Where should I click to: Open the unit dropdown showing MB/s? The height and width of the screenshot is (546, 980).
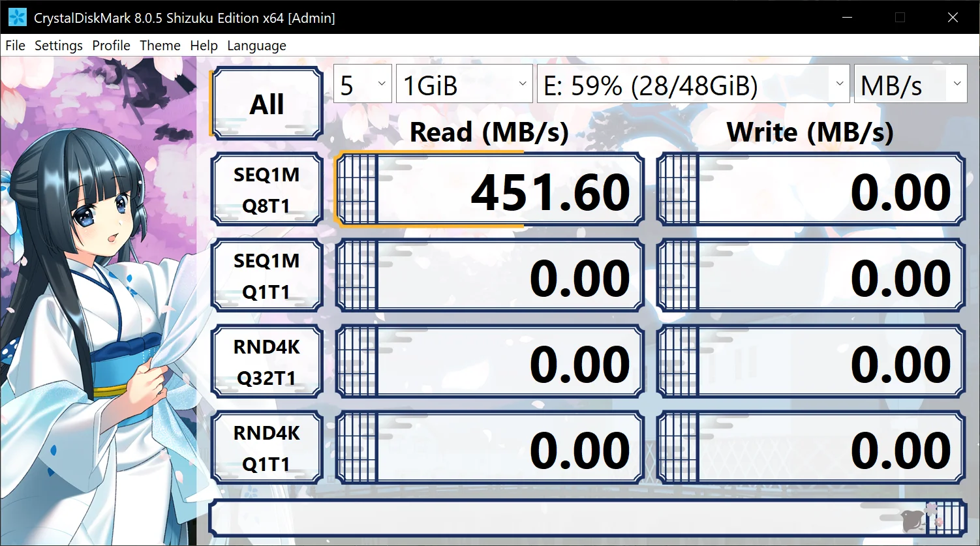(x=911, y=83)
